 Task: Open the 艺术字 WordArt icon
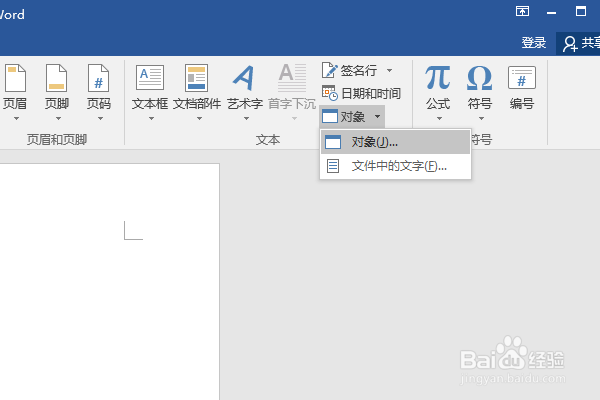point(245,78)
